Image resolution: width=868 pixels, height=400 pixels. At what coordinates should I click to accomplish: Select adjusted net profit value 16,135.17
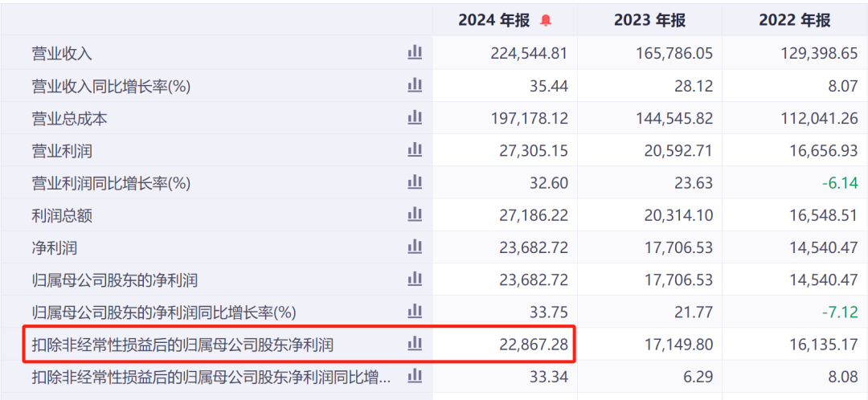coord(823,345)
